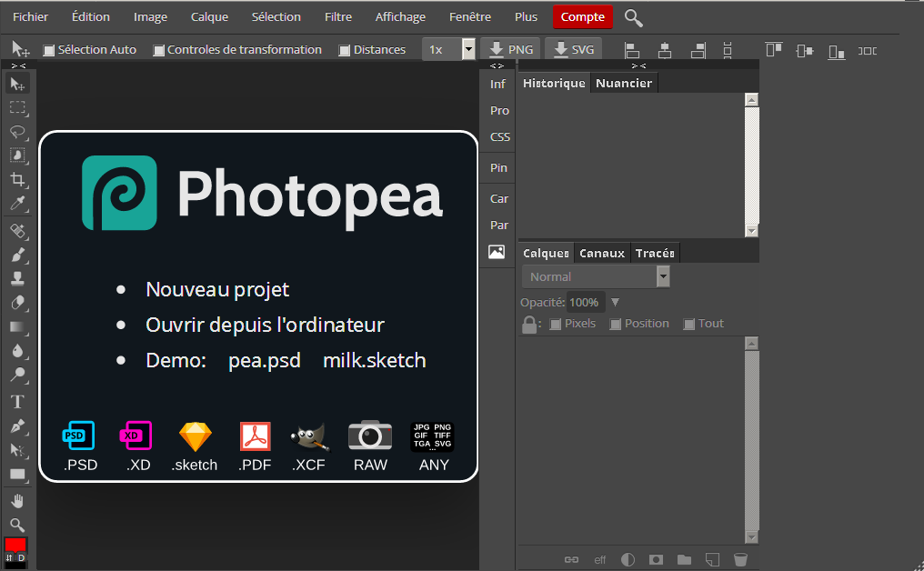The image size is (924, 571).
Task: Export with the SVG download button
Action: pyautogui.click(x=574, y=49)
